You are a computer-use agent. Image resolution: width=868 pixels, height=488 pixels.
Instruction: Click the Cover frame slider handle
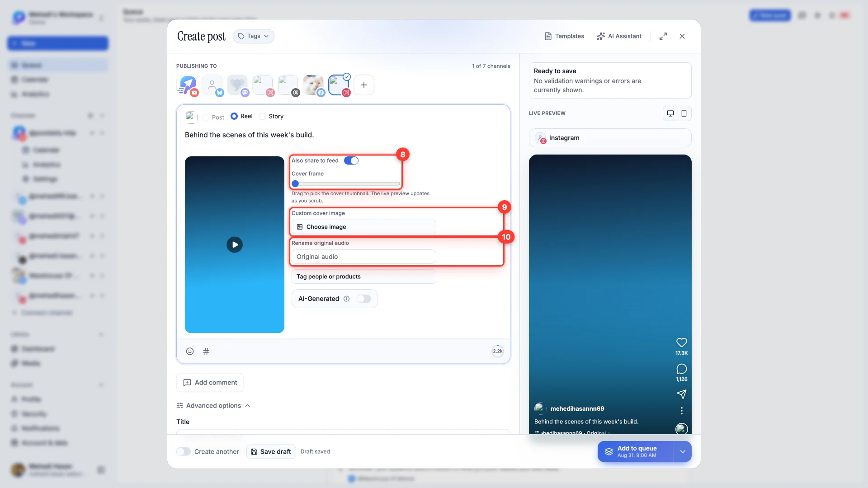pos(295,184)
